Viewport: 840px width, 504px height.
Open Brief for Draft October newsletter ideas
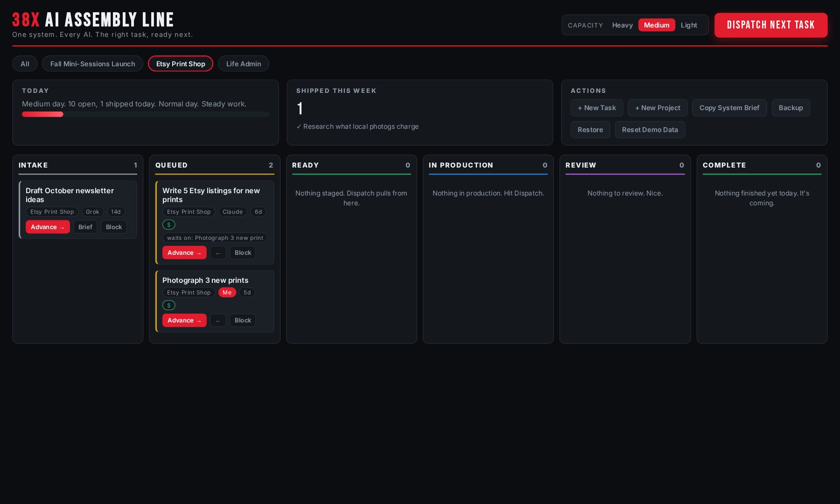pos(85,227)
